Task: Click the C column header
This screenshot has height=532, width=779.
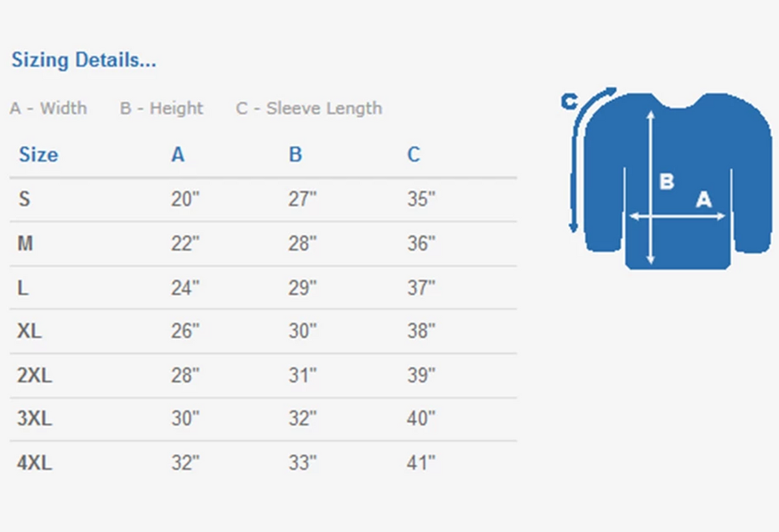Action: [x=414, y=154]
